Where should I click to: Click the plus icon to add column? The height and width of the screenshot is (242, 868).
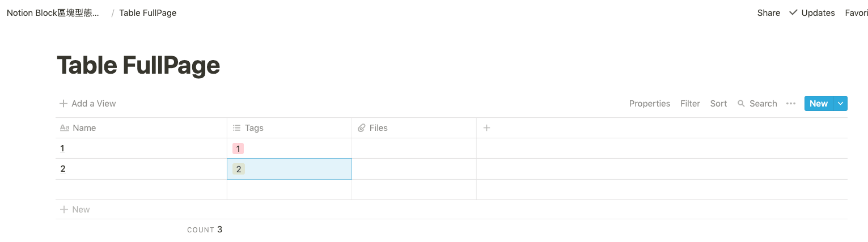[x=486, y=128]
